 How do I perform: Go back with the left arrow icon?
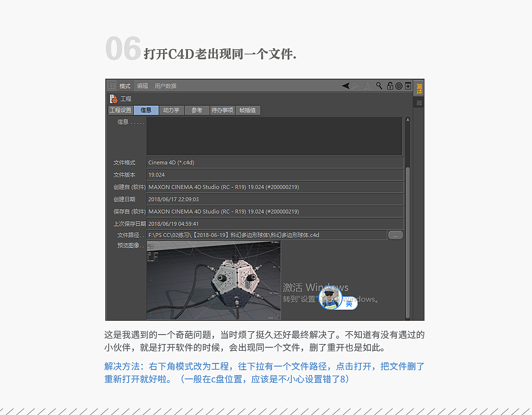click(x=346, y=86)
